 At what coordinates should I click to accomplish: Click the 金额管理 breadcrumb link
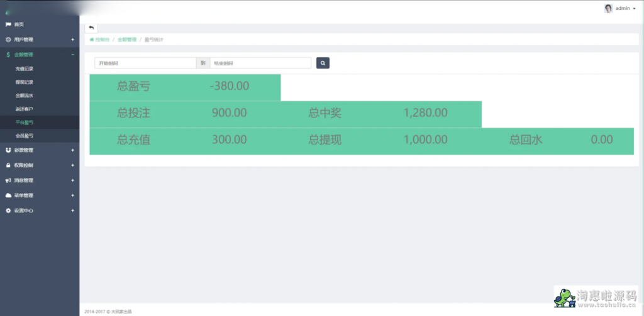tap(127, 40)
